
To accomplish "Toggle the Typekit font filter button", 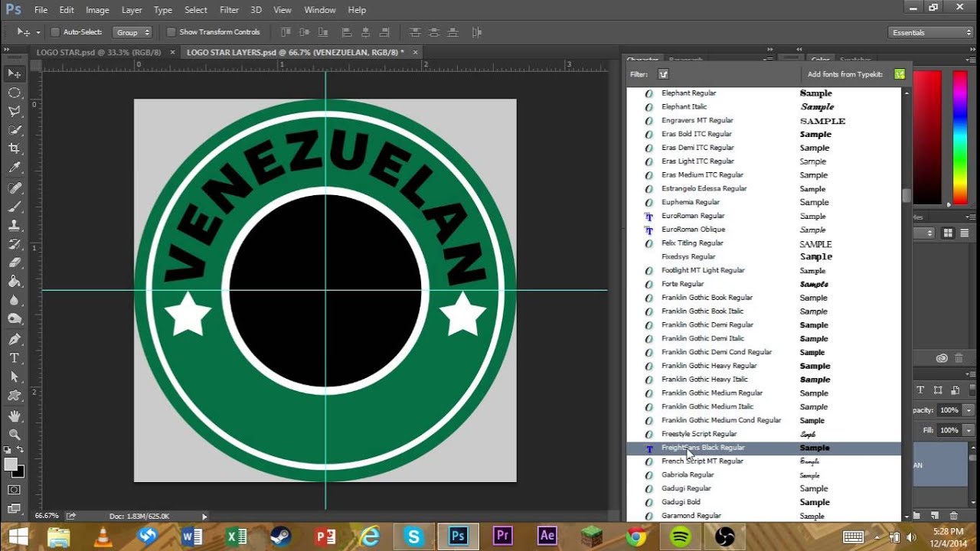I will [663, 74].
